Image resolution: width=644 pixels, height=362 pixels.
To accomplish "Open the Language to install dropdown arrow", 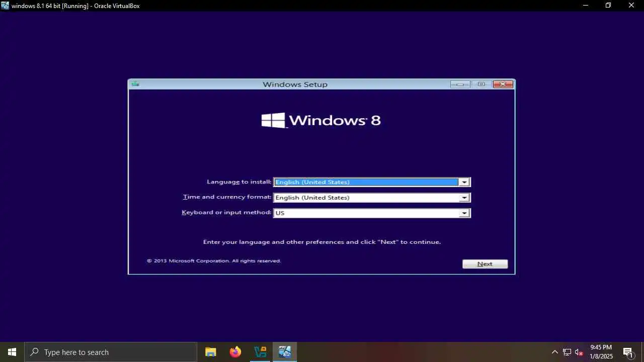I will [464, 182].
